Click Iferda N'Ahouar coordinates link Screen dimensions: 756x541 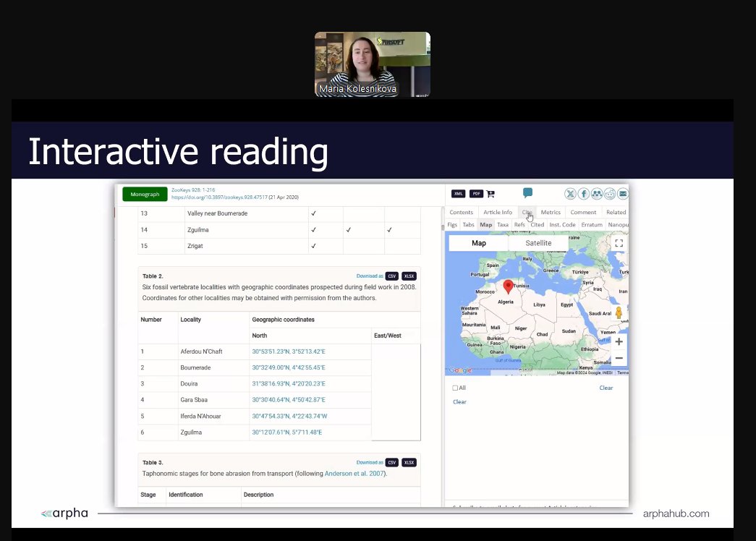289,416
